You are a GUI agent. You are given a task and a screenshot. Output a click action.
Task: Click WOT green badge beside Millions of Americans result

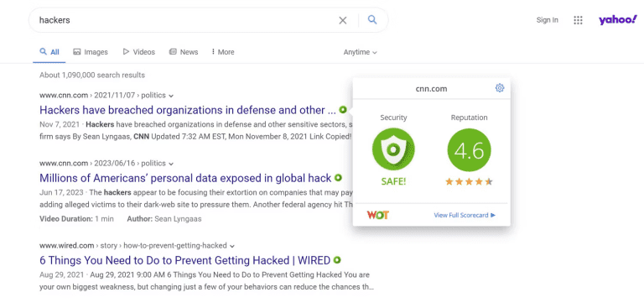pyautogui.click(x=338, y=178)
